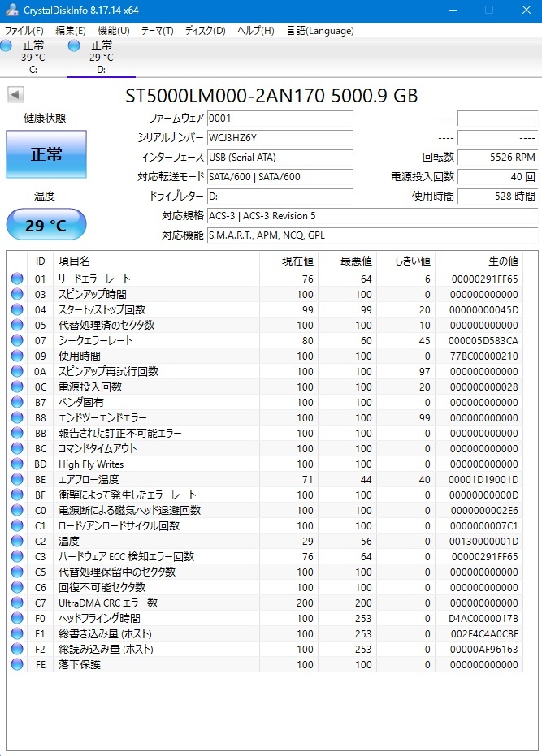
Task: Click the 29 °C temperature button
Action: (46, 224)
